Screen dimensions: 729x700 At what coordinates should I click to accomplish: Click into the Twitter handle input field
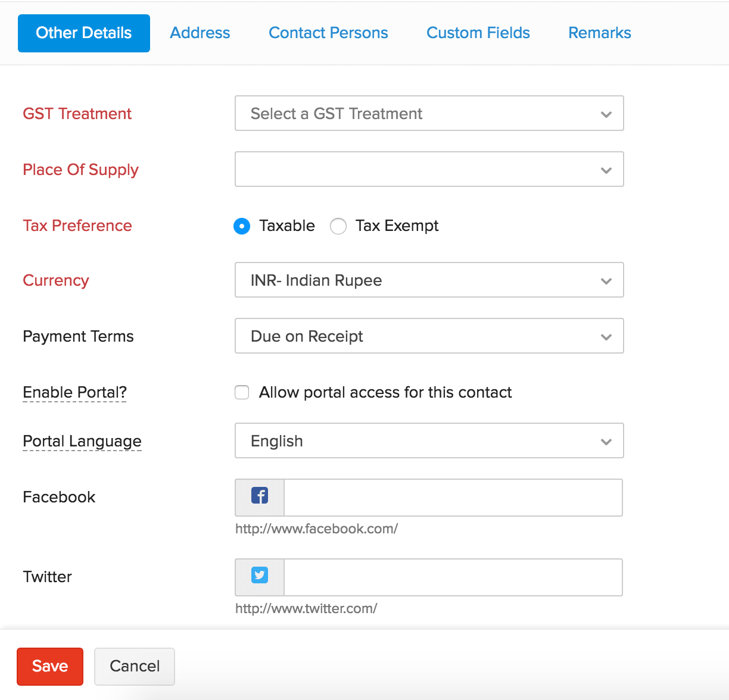coord(453,577)
